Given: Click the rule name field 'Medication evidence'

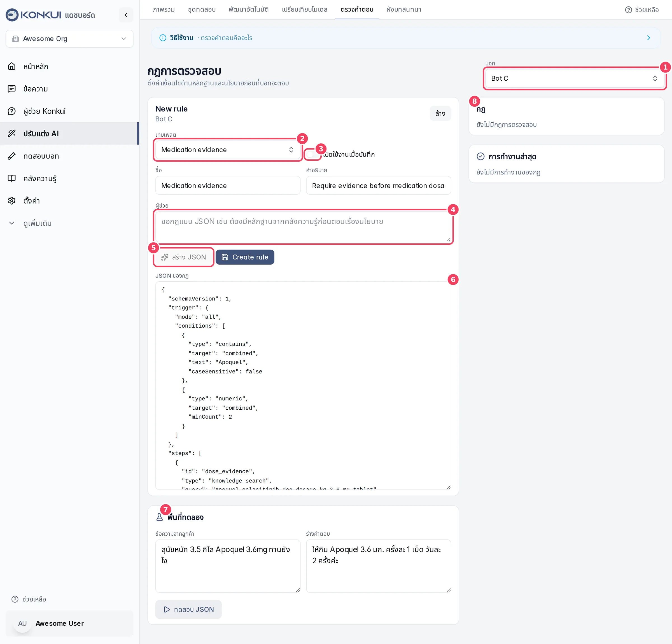Looking at the screenshot, I should pos(228,186).
